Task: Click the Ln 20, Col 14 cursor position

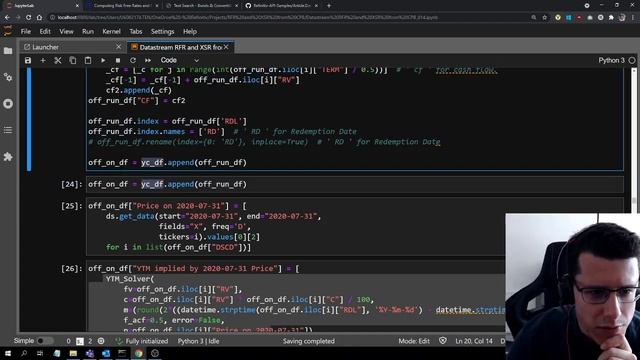Action: click(x=474, y=341)
